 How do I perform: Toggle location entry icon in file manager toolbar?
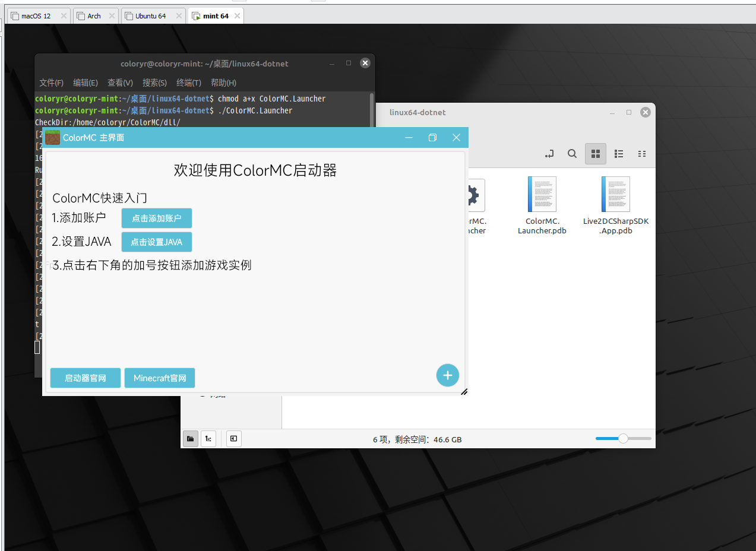click(549, 154)
